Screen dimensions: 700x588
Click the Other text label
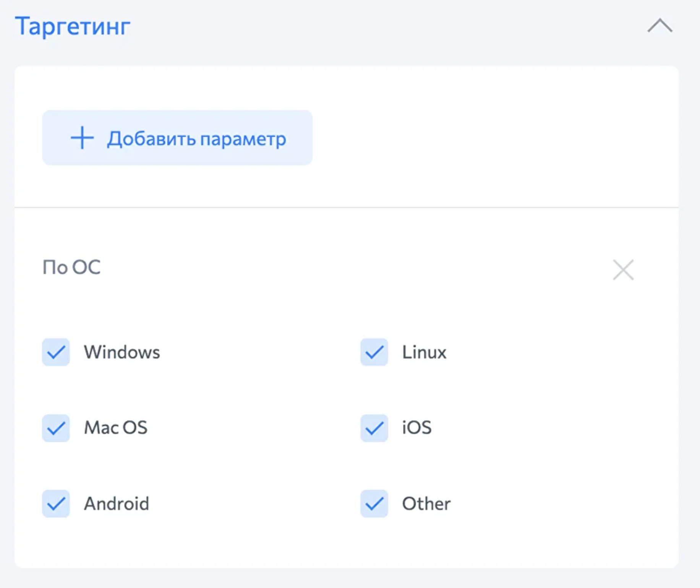click(x=426, y=504)
